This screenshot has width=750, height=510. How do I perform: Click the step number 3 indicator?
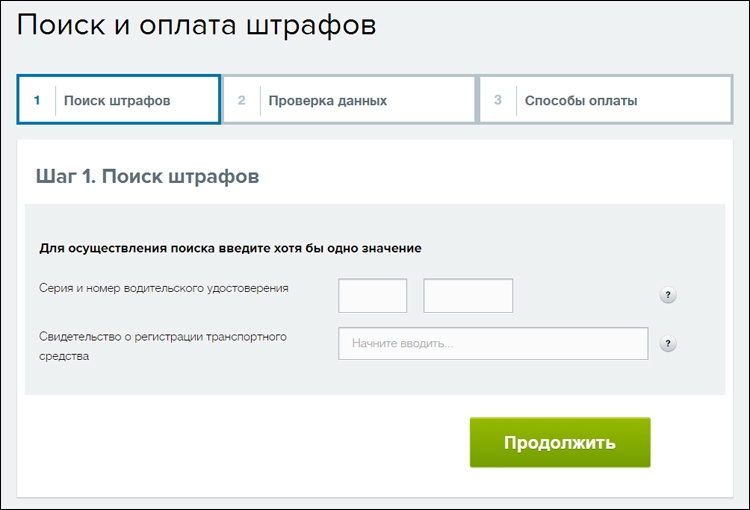tap(497, 100)
